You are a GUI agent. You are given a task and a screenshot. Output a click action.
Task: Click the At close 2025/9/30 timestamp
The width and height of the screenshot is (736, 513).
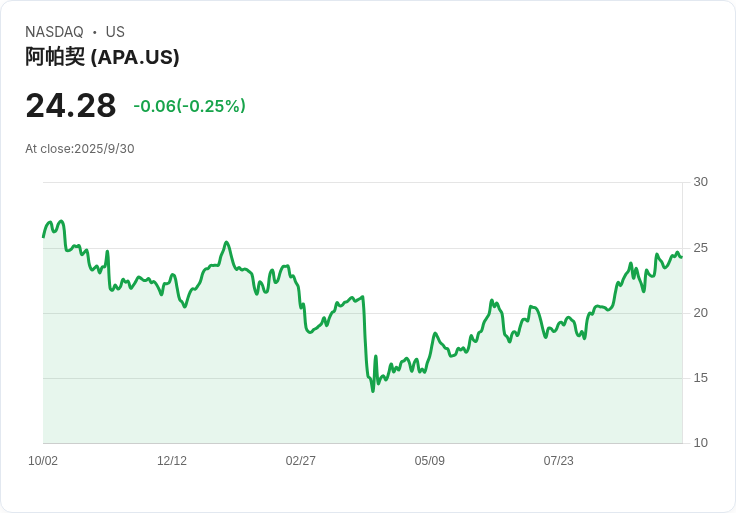(80, 149)
